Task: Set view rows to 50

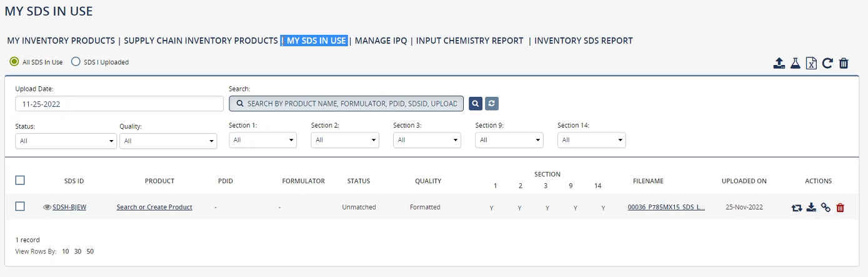Action: (90, 251)
